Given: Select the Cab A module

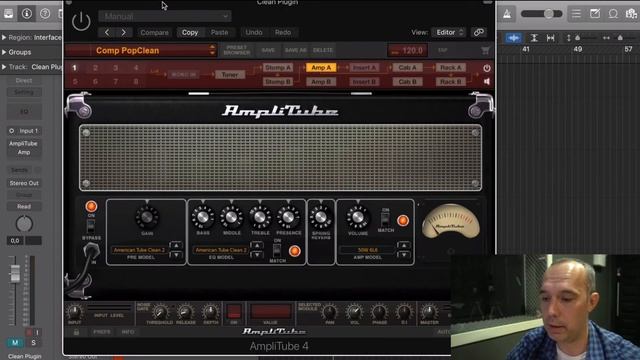Looking at the screenshot, I should pos(407,67).
